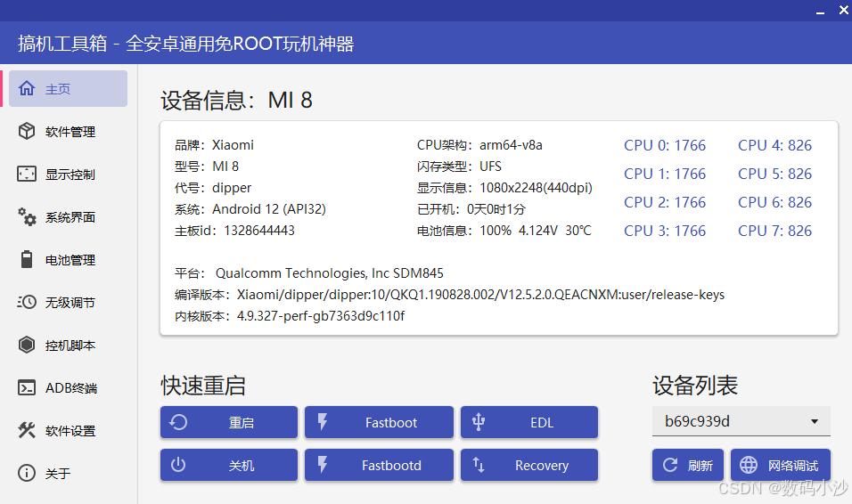
Task: Select the 搞机脚本 hexagon icon
Action: (27, 345)
